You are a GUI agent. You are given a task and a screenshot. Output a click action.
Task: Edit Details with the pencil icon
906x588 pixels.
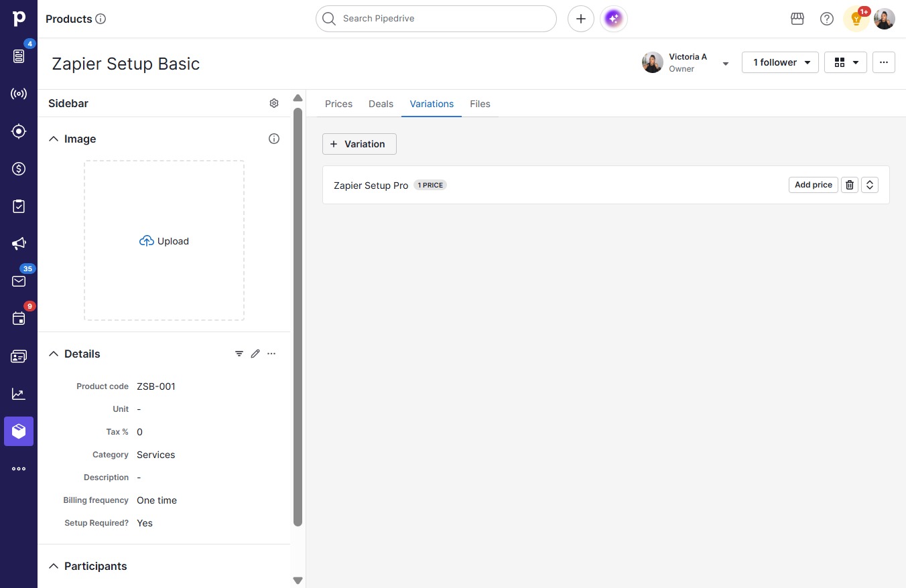[255, 354]
